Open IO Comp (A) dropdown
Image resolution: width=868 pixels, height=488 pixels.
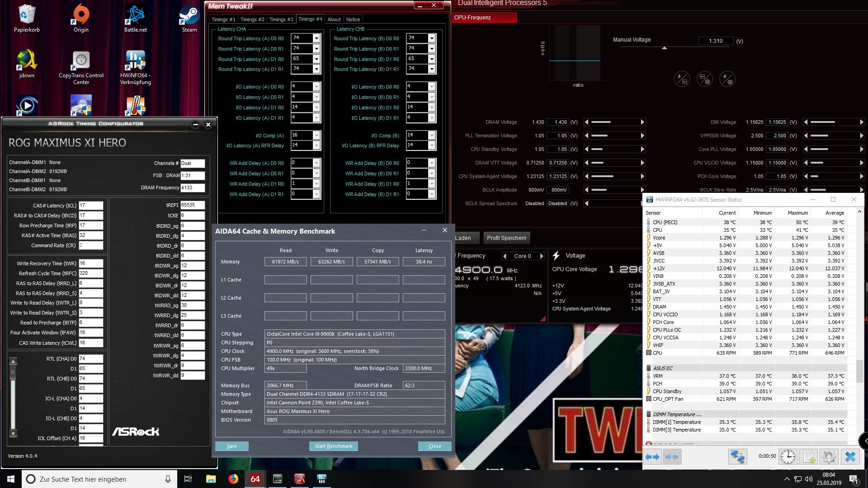tap(316, 136)
